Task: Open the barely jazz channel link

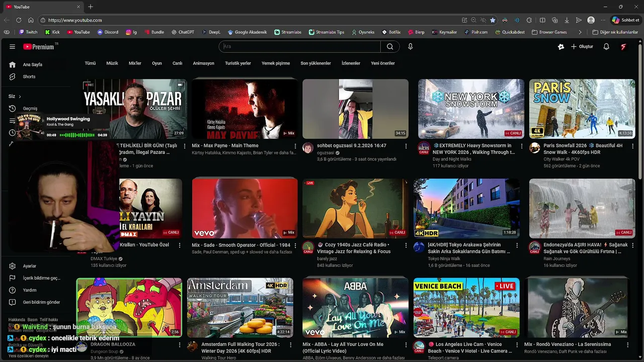Action: click(x=327, y=259)
